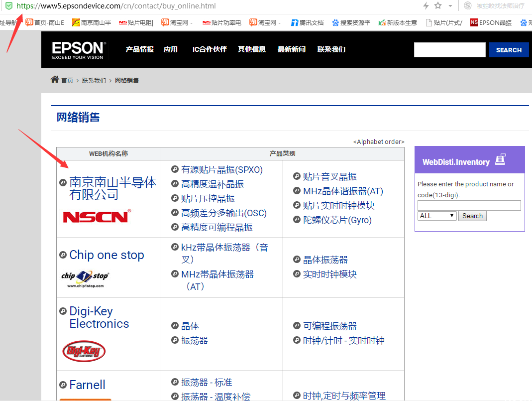Click the Epson logo in the header
The height and width of the screenshot is (403, 532).
pyautogui.click(x=78, y=50)
